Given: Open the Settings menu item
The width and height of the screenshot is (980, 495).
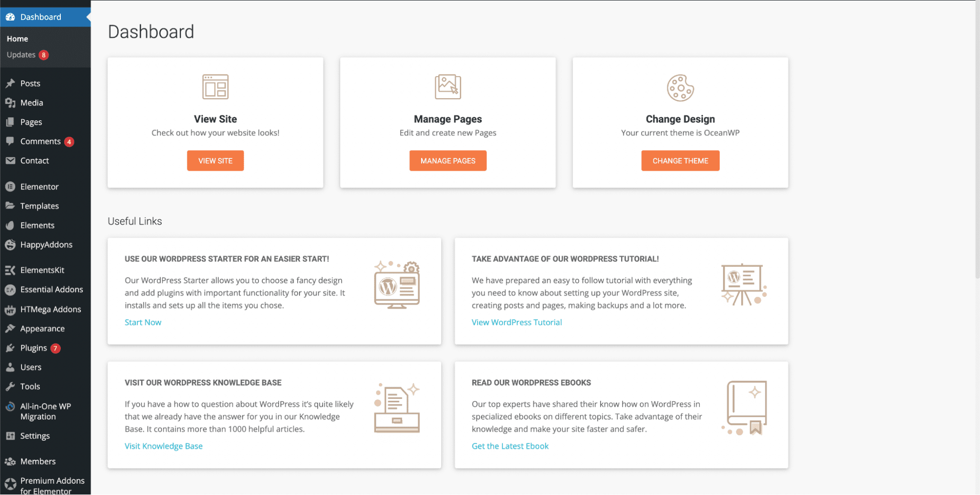Looking at the screenshot, I should pyautogui.click(x=35, y=436).
